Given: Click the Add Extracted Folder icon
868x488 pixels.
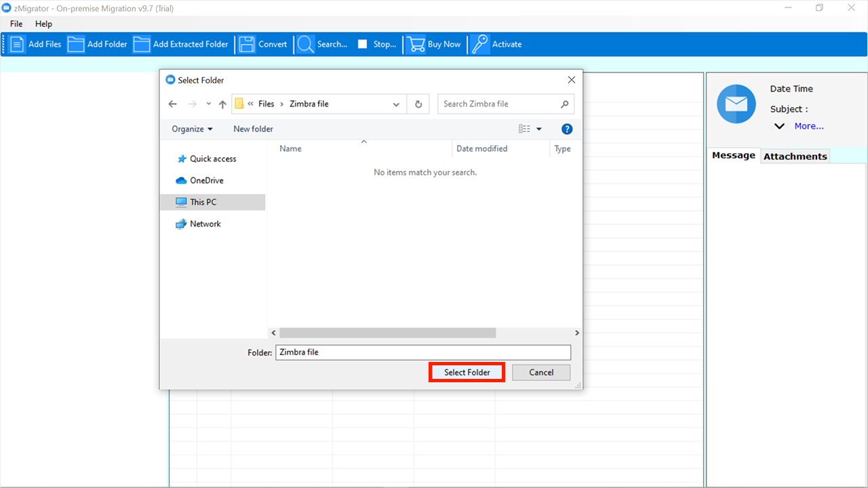Looking at the screenshot, I should tap(142, 44).
